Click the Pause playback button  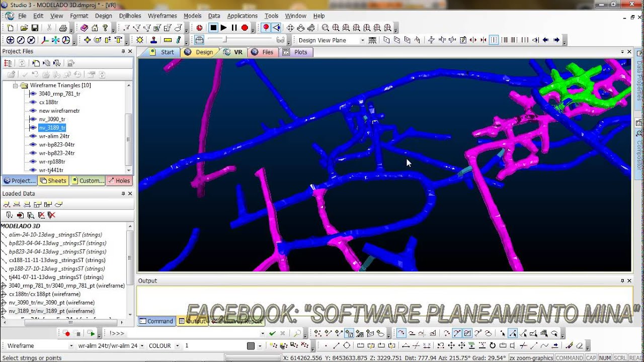pyautogui.click(x=234, y=28)
